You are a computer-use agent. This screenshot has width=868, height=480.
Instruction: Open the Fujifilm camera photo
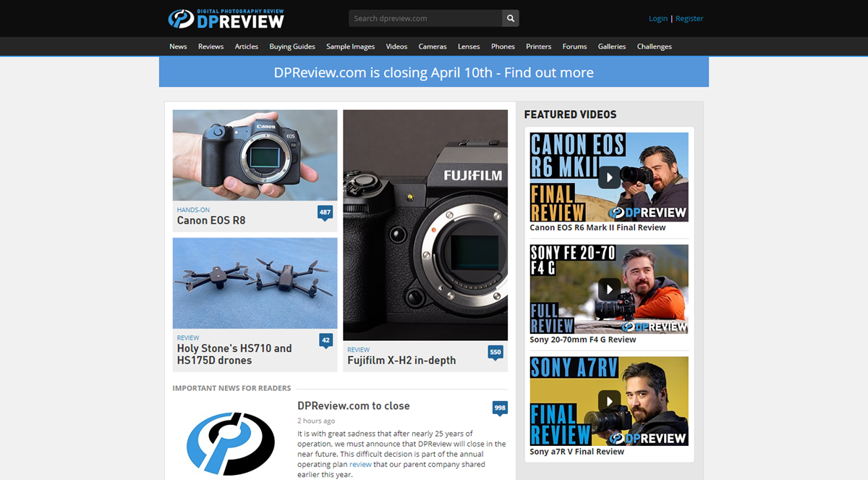pos(425,225)
